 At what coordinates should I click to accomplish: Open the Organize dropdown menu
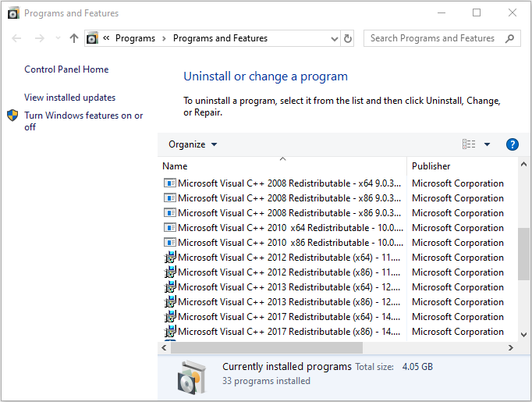193,144
